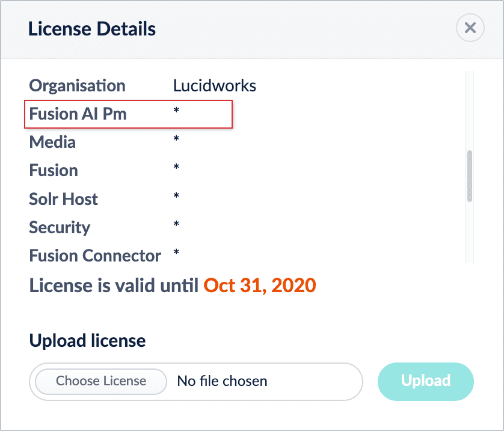Click the Choose License button
The height and width of the screenshot is (431, 504).
coord(101,381)
